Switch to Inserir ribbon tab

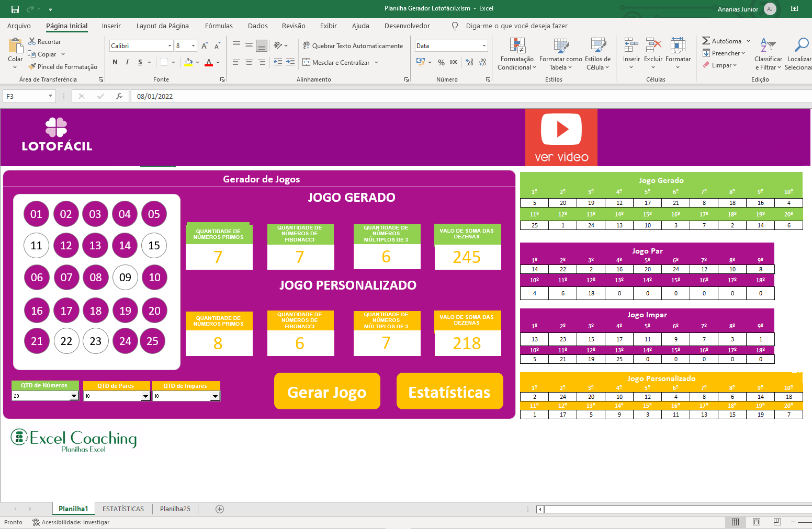[x=111, y=26]
